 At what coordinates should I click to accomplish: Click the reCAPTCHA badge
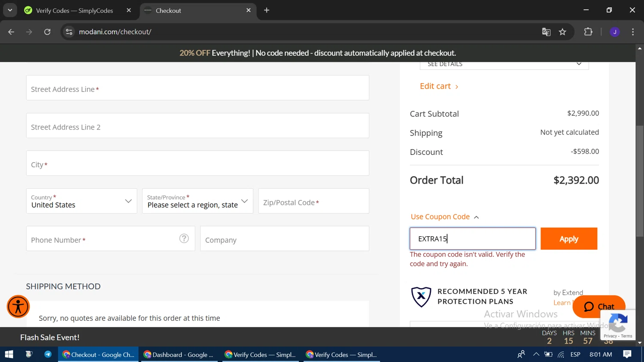(618, 326)
